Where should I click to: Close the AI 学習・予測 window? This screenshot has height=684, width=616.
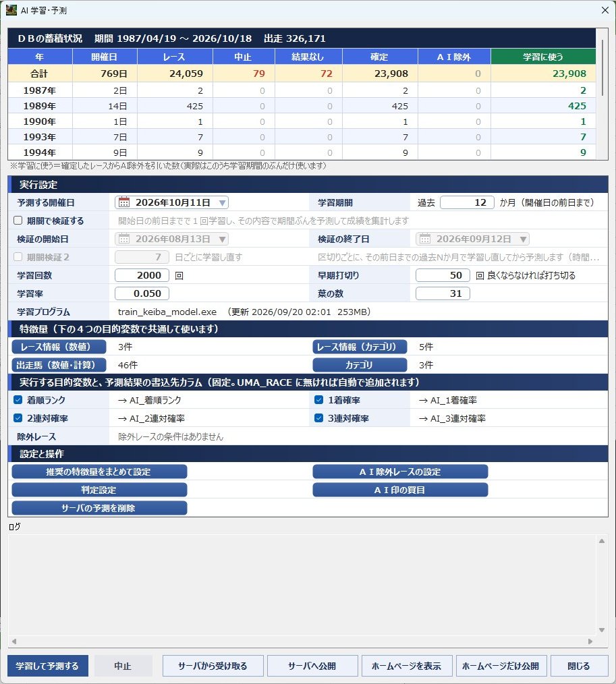(x=605, y=9)
